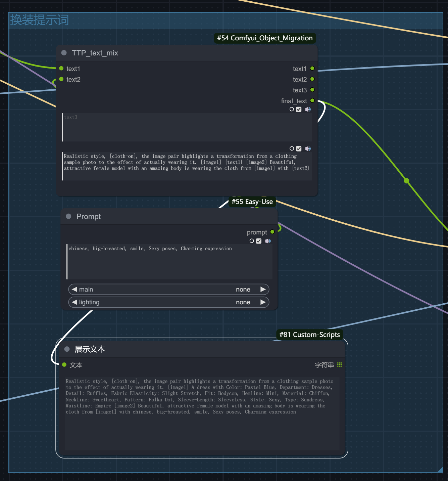Image resolution: width=448 pixels, height=481 pixels.
Task: Click speaker icon above Realistic style template field
Action: pyautogui.click(x=308, y=148)
